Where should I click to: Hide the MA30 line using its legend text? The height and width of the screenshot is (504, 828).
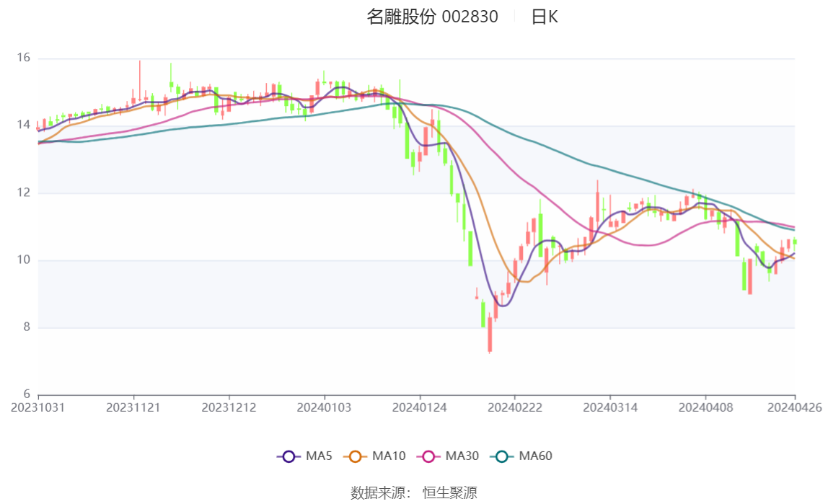tap(461, 456)
